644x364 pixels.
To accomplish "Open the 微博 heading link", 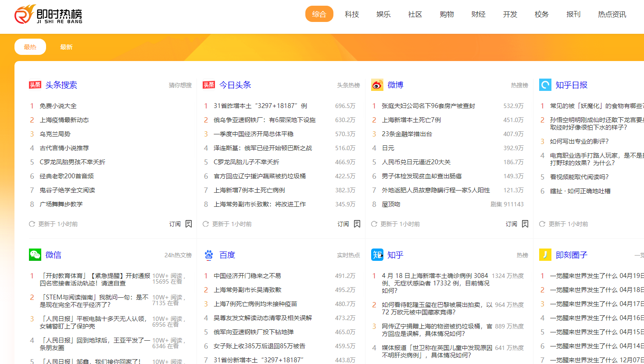I will coord(396,85).
